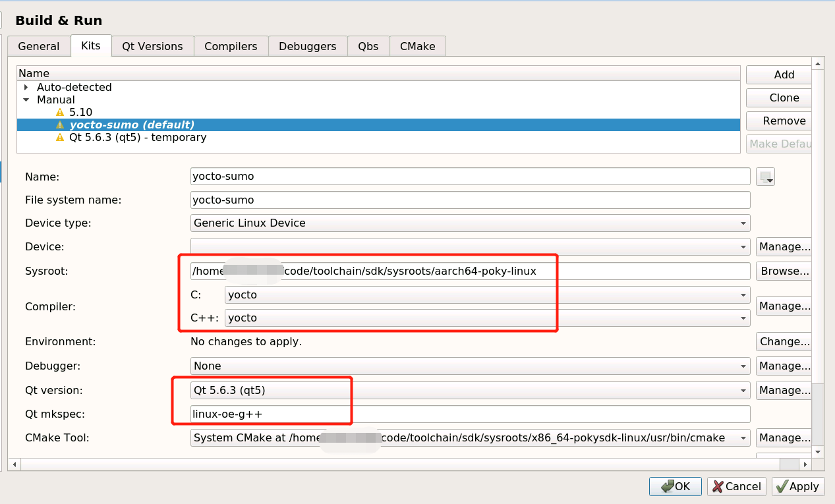Click warning icon on Qt 5.6.3 temporary kit
Image resolution: width=835 pixels, height=504 pixels.
(x=61, y=137)
